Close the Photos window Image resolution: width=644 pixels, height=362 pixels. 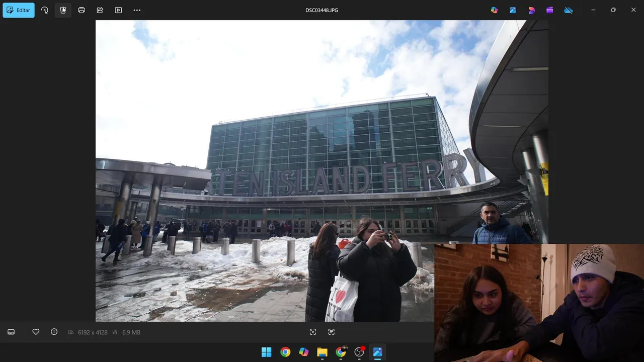click(x=633, y=10)
